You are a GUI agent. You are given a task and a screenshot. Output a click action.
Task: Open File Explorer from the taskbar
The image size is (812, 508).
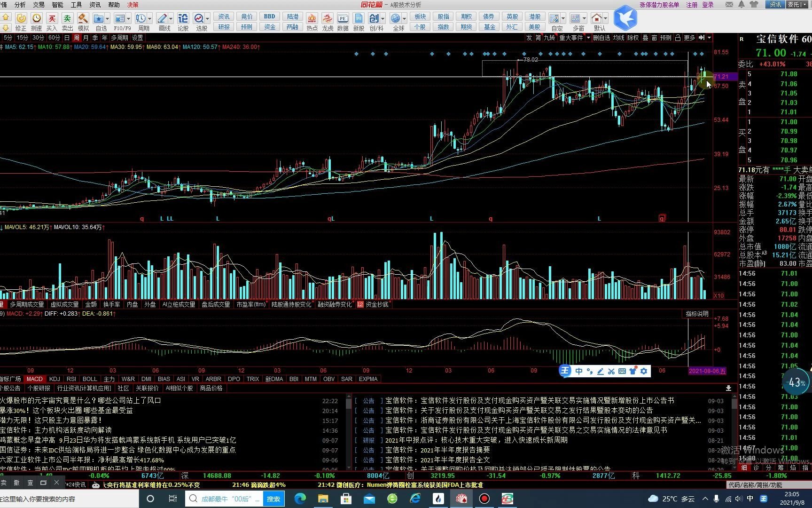tap(323, 499)
